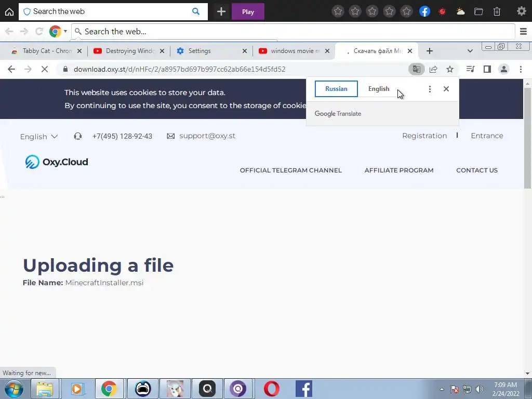Viewport: 532px width, 399px height.
Task: Open the Chrome engine dropdown arrow
Action: tap(65, 32)
